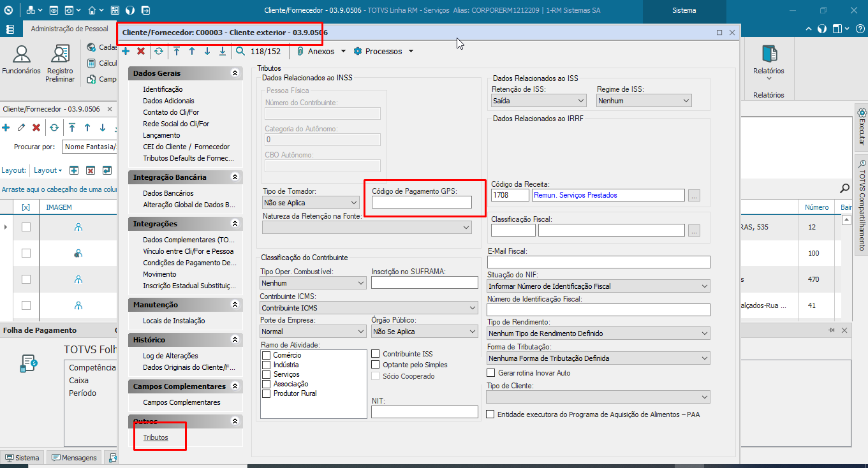This screenshot has width=868, height=468.
Task: Enable Gerar rotina Inovar Auto checkbox
Action: tap(491, 373)
